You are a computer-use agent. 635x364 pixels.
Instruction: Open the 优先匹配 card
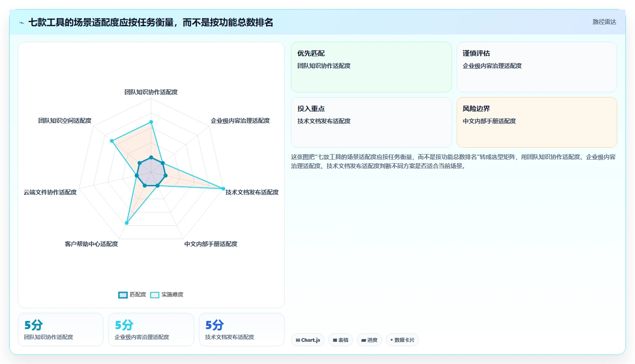pyautogui.click(x=371, y=67)
